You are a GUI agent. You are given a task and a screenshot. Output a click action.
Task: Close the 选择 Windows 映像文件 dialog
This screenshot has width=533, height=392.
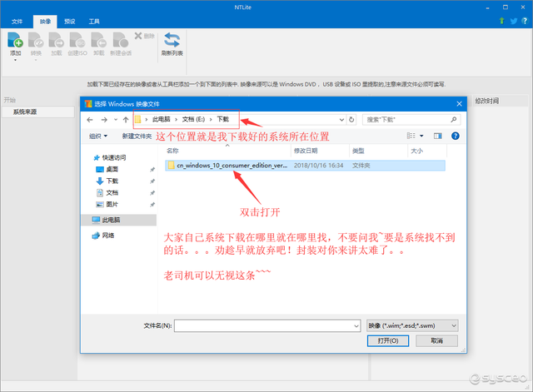(x=459, y=103)
